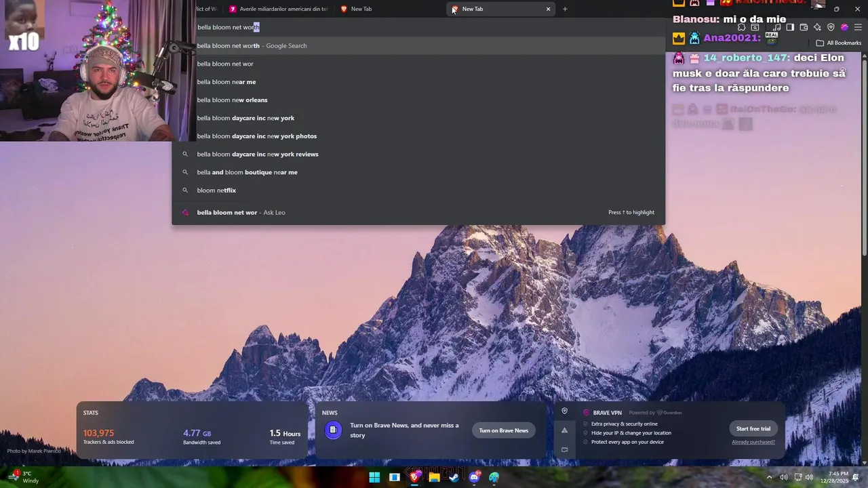Select 'bella bloom net worth - Google Search' suggestion

click(x=418, y=45)
